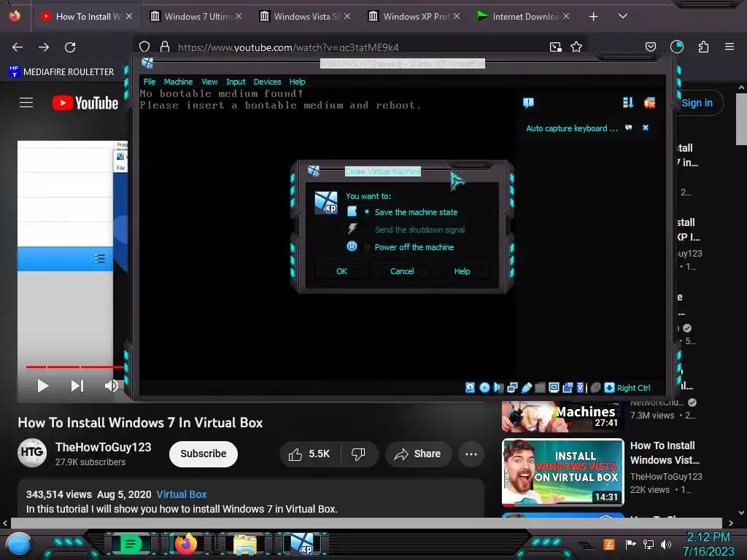747x560 pixels.
Task: Bookmark page with Firefox star icon
Action: [x=576, y=47]
